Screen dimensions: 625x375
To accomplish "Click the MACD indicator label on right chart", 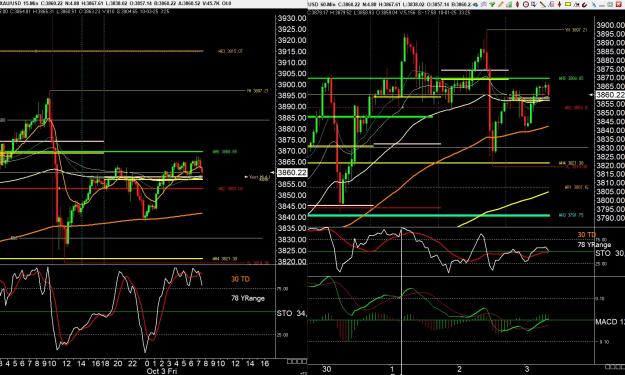I will click(x=610, y=322).
